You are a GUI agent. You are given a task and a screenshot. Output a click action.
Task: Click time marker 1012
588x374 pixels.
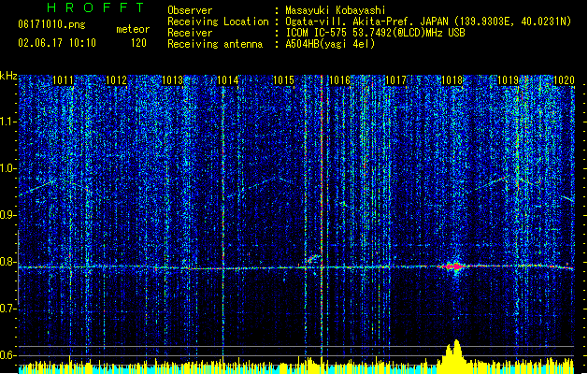coord(117,80)
